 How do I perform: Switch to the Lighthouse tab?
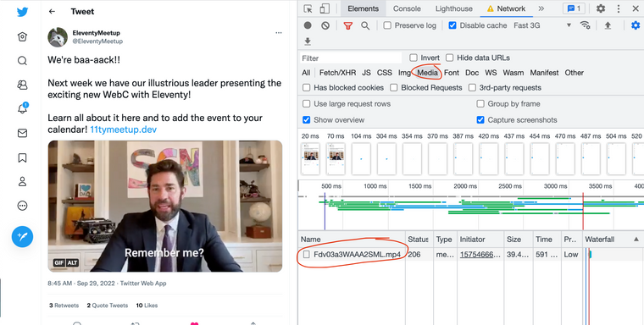[x=454, y=8]
